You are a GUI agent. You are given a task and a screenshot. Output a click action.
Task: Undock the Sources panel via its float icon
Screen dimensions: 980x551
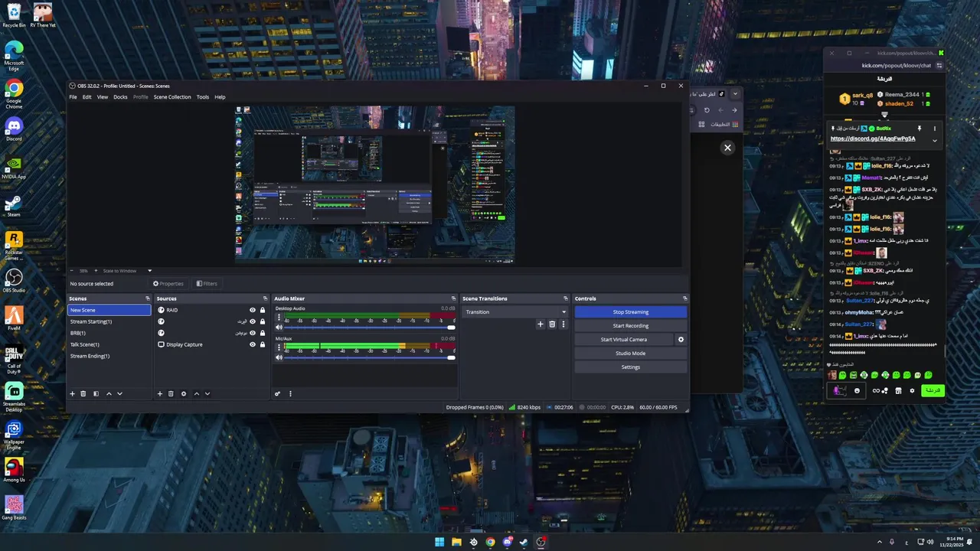(266, 298)
